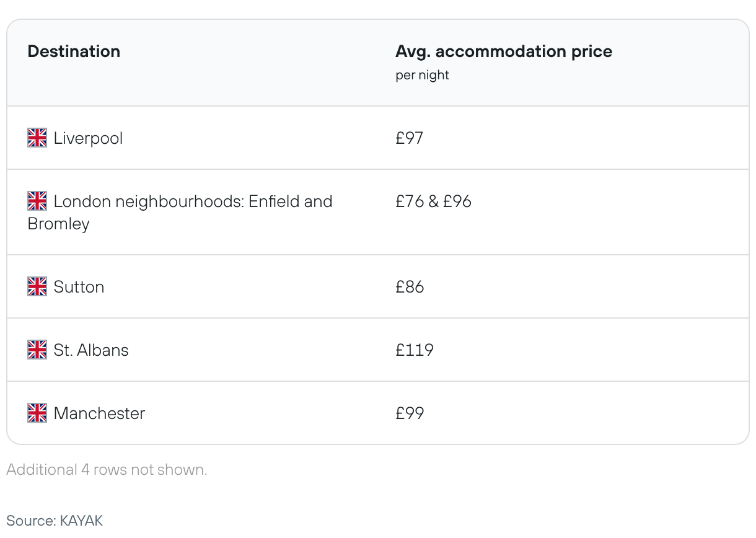Select the Sutton destination name
This screenshot has height=538, width=756.
[x=79, y=287]
